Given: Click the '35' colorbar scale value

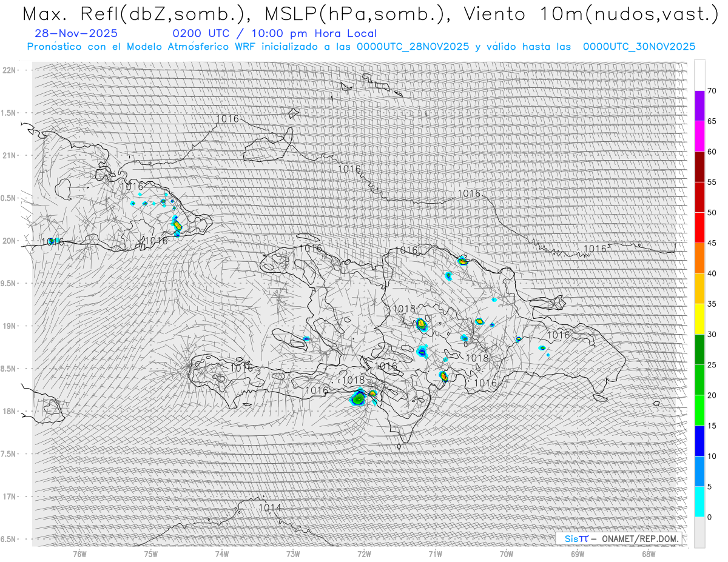Looking at the screenshot, I should click(x=712, y=304).
